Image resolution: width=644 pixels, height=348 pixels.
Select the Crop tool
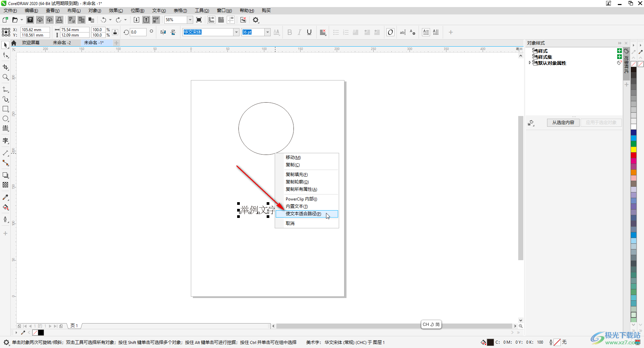[5, 67]
